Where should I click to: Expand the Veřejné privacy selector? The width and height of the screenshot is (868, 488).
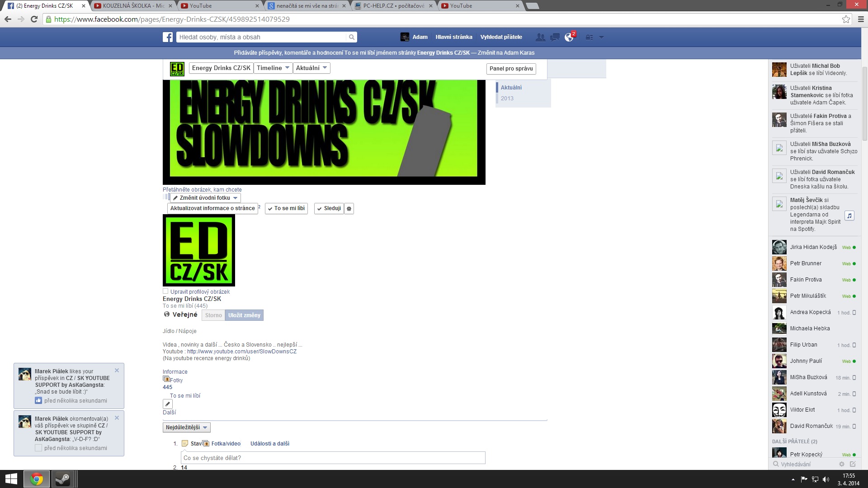tap(181, 314)
